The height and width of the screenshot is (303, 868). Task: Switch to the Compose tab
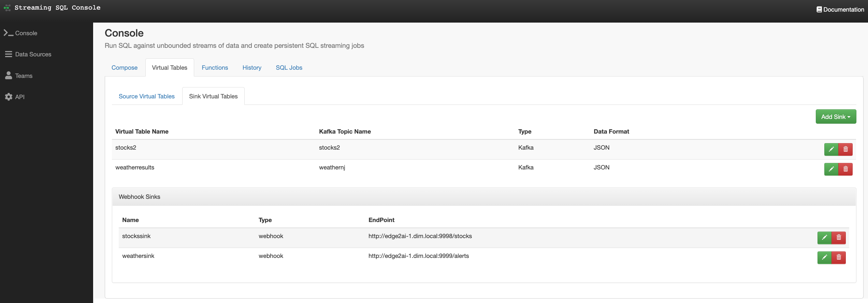click(x=125, y=68)
